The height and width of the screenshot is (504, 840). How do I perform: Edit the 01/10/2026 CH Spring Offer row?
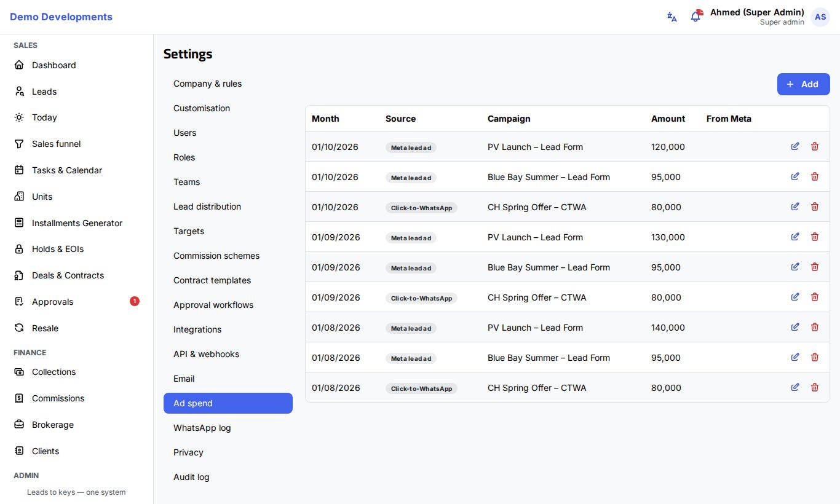[795, 207]
